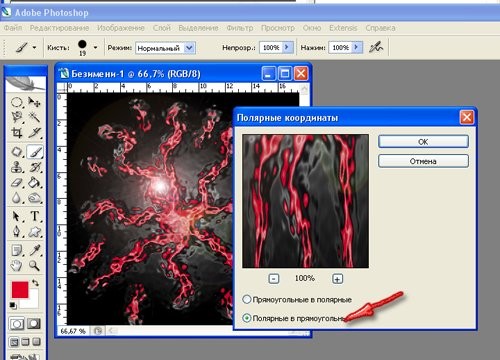Pick the Eraser tool
Image resolution: width=500 pixels, height=360 pixels.
(17, 182)
